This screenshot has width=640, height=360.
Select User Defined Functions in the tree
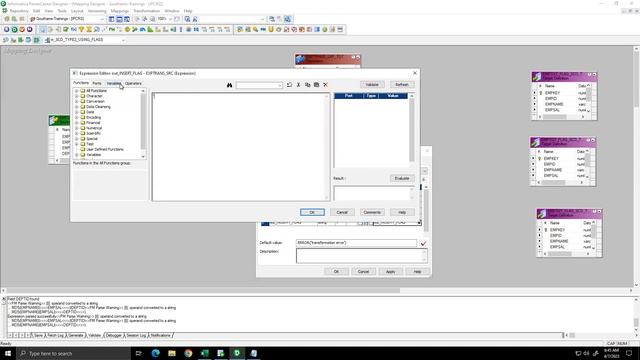pyautogui.click(x=105, y=149)
